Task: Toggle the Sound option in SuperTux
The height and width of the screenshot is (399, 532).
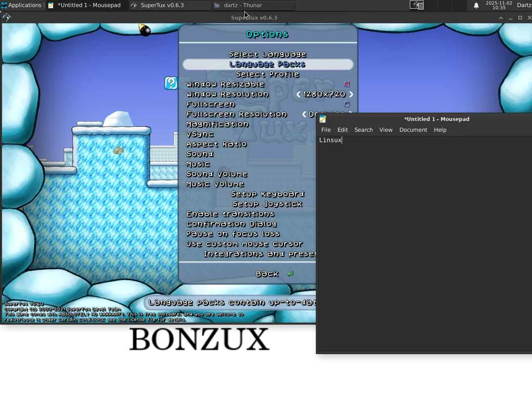Action: (199, 154)
